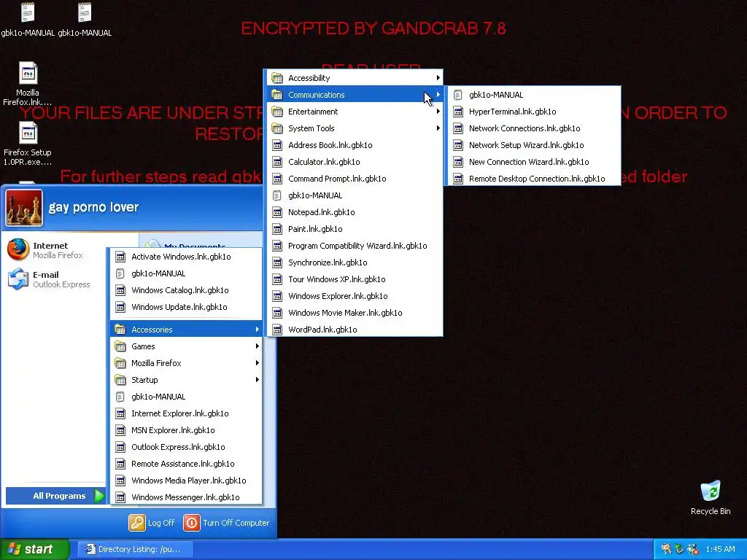Viewport: 747px width, 560px height.
Task: Click Windows Movie Maker.lnk.gbk1o icon
Action: click(277, 313)
